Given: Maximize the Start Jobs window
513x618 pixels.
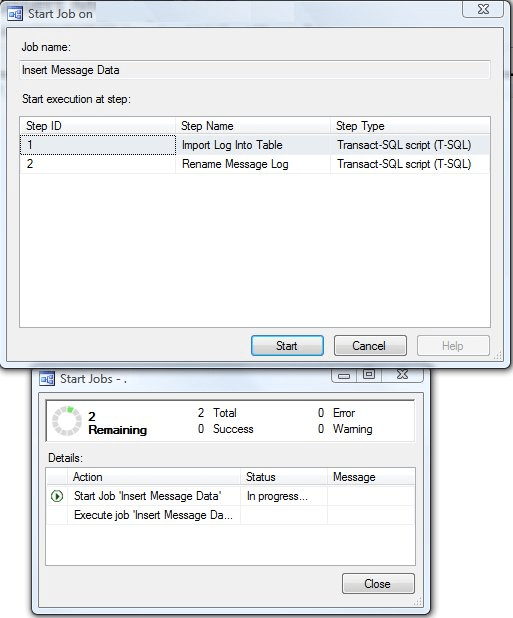Looking at the screenshot, I should (369, 374).
